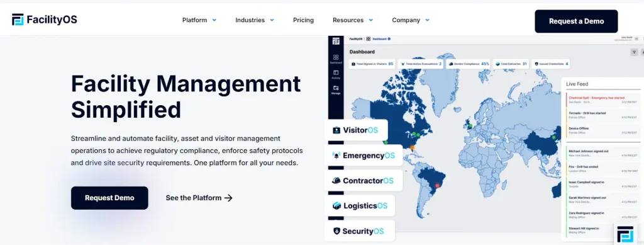Click the grid icon beside the Dashboard breadcrumb
This screenshot has width=644, height=245.
tap(369, 39)
